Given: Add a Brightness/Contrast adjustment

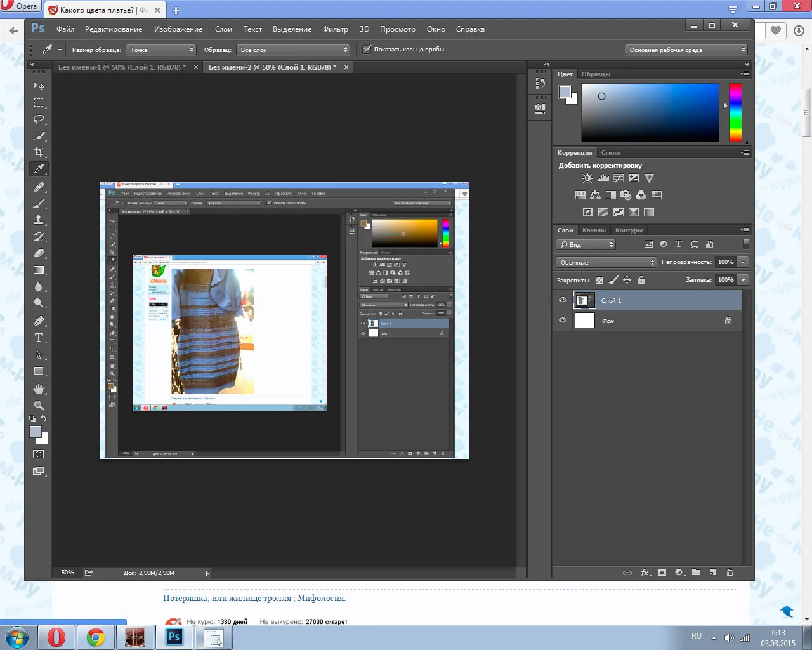Looking at the screenshot, I should click(x=587, y=178).
